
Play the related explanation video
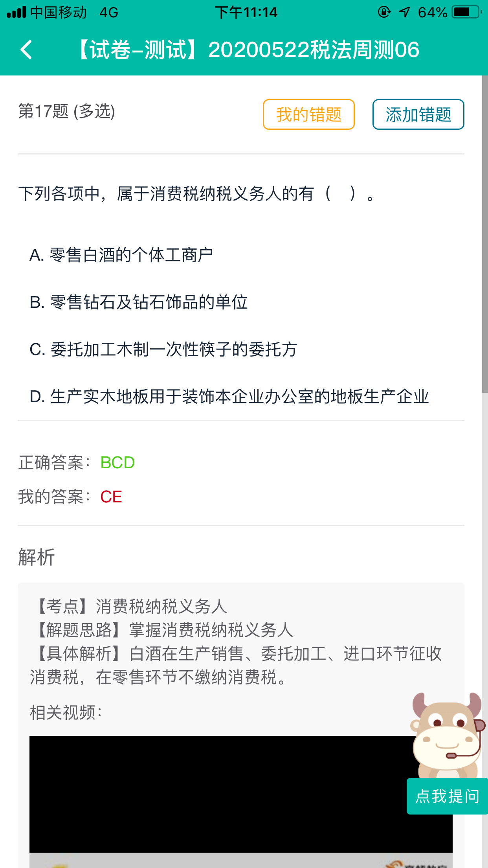click(x=220, y=794)
